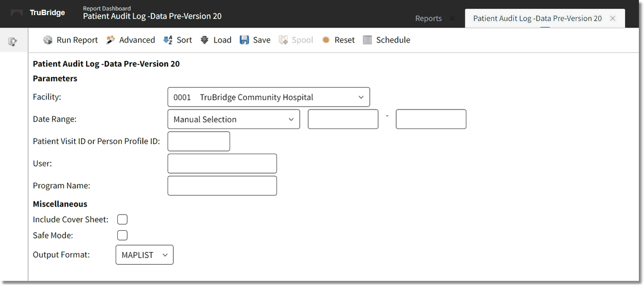Click the Miscellaneous section heading
The image size is (644, 286).
click(x=60, y=204)
